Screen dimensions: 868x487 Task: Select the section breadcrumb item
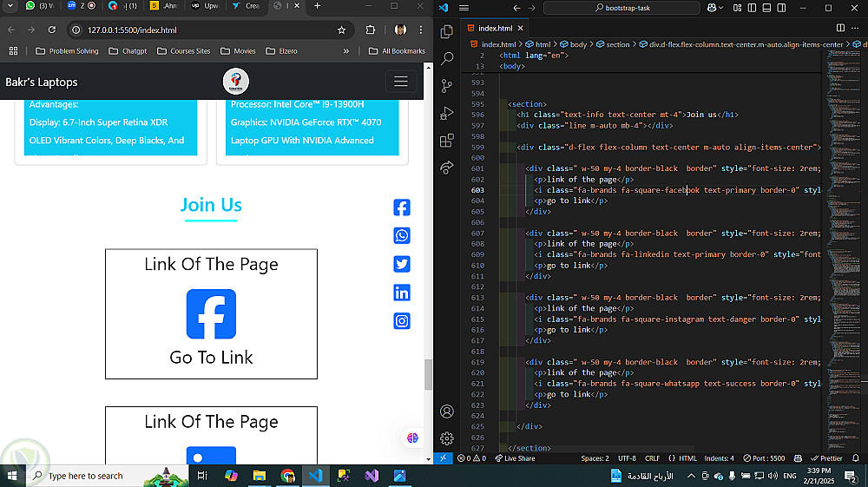(613, 44)
